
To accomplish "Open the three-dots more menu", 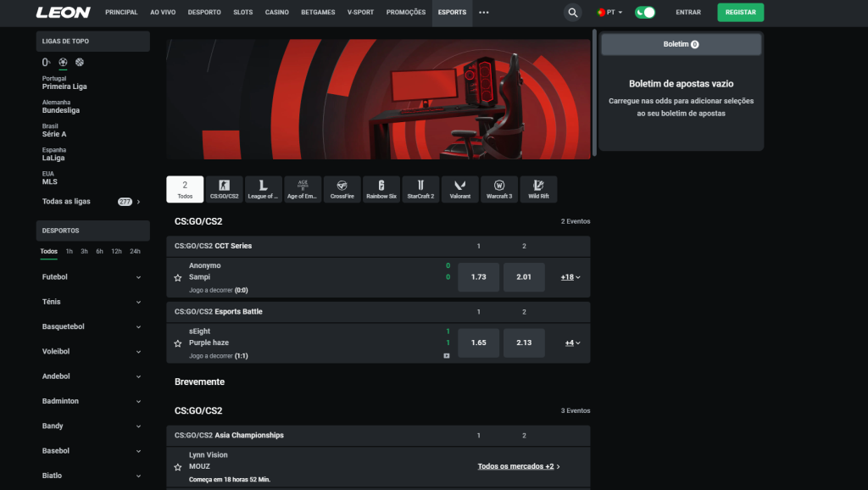I will (x=484, y=12).
